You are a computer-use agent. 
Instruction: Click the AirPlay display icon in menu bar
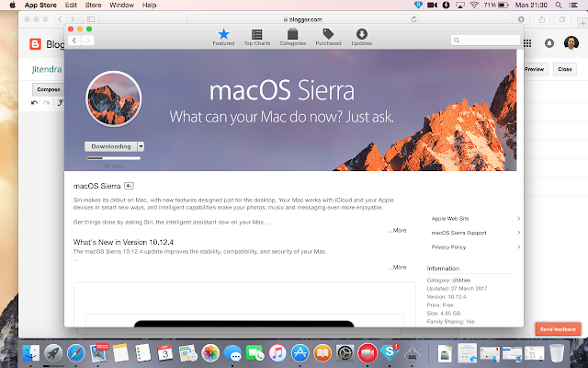pyautogui.click(x=459, y=5)
